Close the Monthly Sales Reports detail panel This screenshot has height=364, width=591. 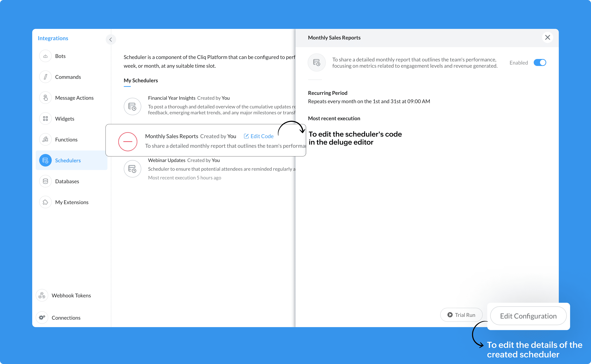pos(547,37)
